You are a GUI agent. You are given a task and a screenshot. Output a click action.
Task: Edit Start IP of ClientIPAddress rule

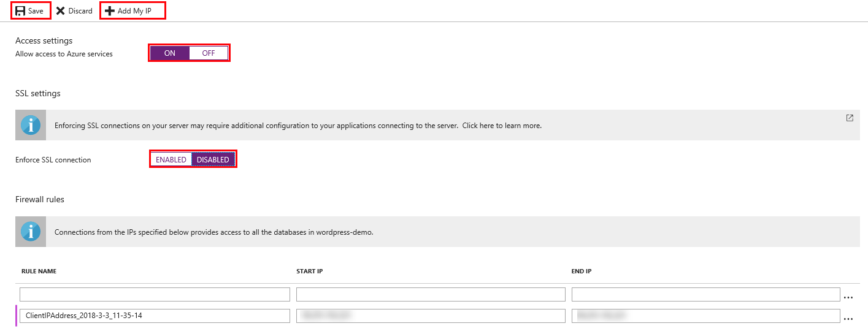pyautogui.click(x=431, y=316)
